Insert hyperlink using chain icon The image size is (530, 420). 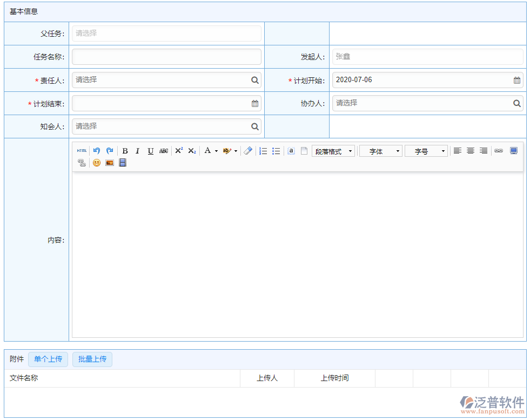pos(499,151)
